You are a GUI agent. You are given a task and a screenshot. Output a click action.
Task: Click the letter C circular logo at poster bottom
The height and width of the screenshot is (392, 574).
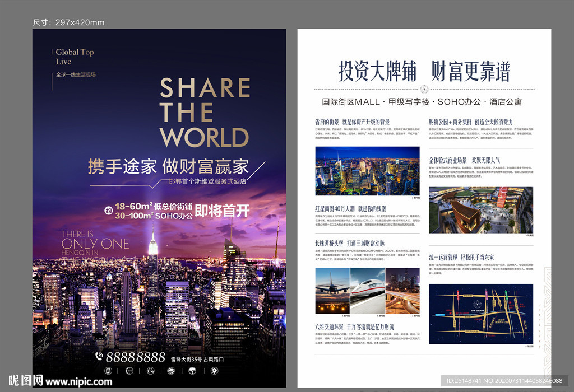[x=129, y=371]
